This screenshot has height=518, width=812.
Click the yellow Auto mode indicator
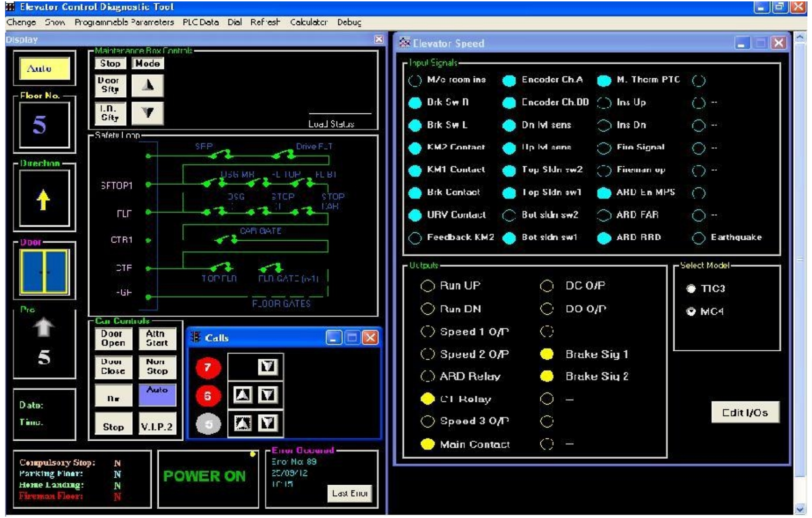click(44, 69)
